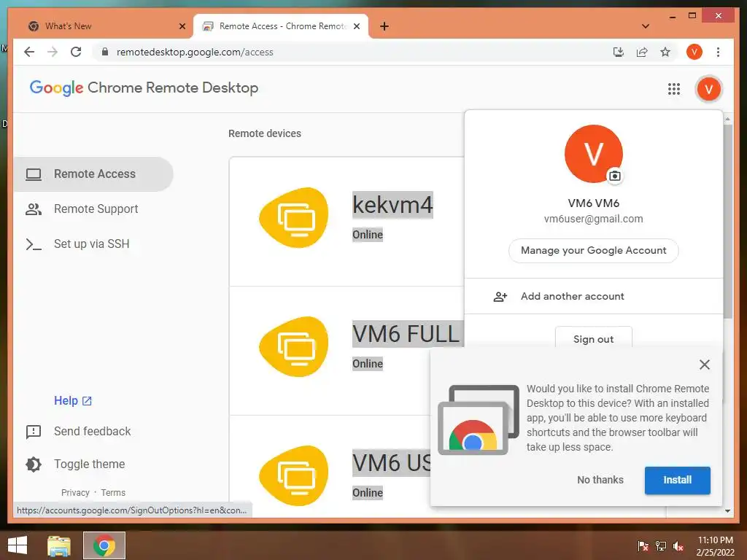Click the page vertical scrollbar thumb

(x=727, y=221)
